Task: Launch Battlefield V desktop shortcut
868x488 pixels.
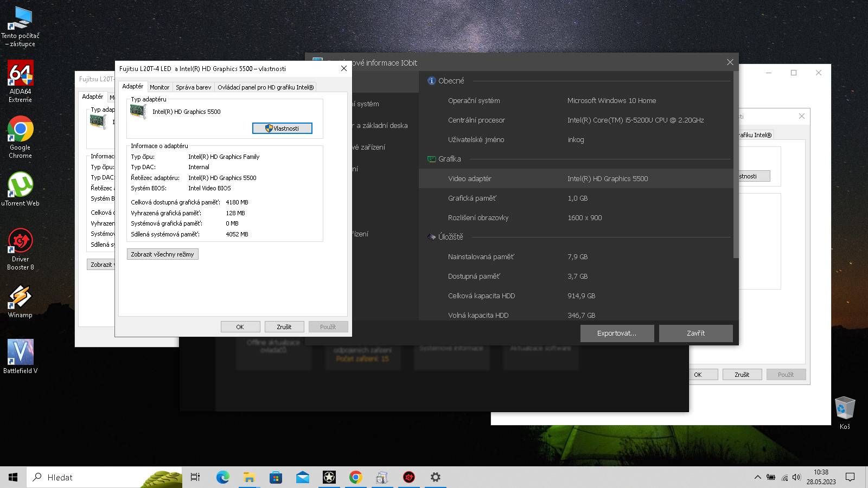Action: [x=21, y=356]
